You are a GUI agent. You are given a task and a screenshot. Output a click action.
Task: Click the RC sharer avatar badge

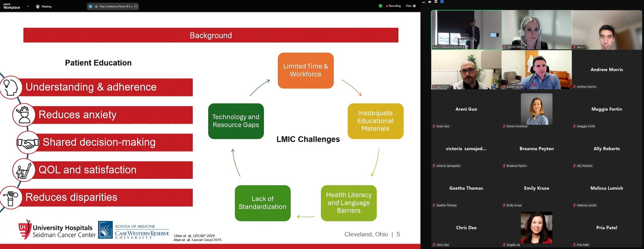pyautogui.click(x=91, y=6)
